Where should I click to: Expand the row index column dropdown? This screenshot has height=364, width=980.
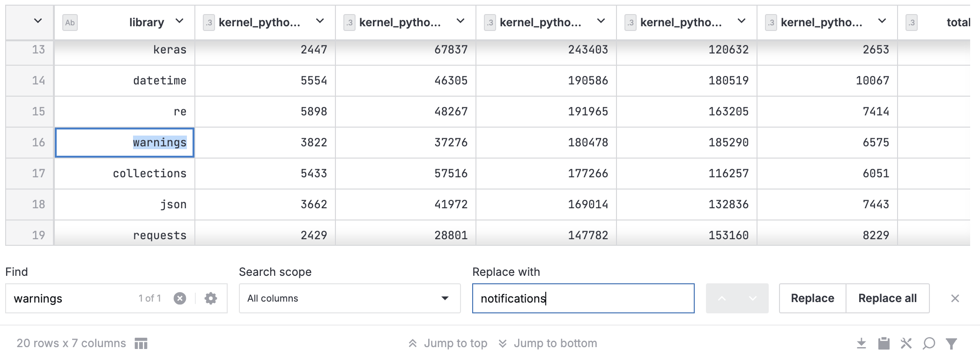pyautogui.click(x=38, y=21)
